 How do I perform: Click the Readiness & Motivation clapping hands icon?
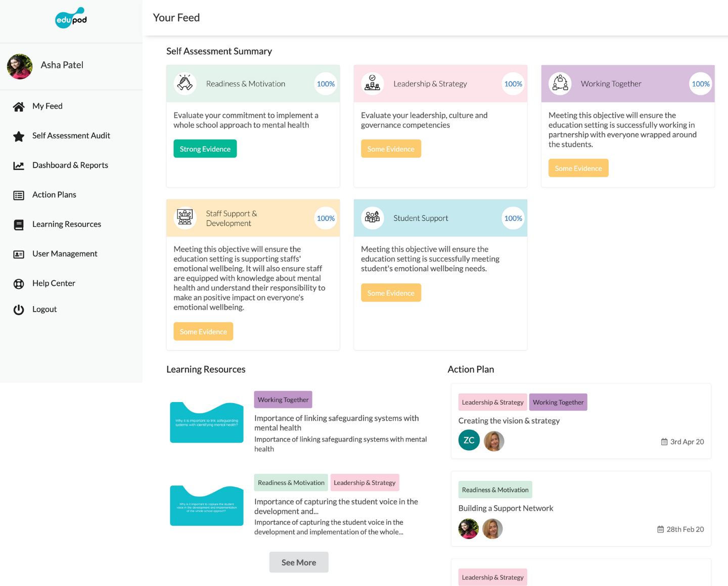(x=185, y=84)
